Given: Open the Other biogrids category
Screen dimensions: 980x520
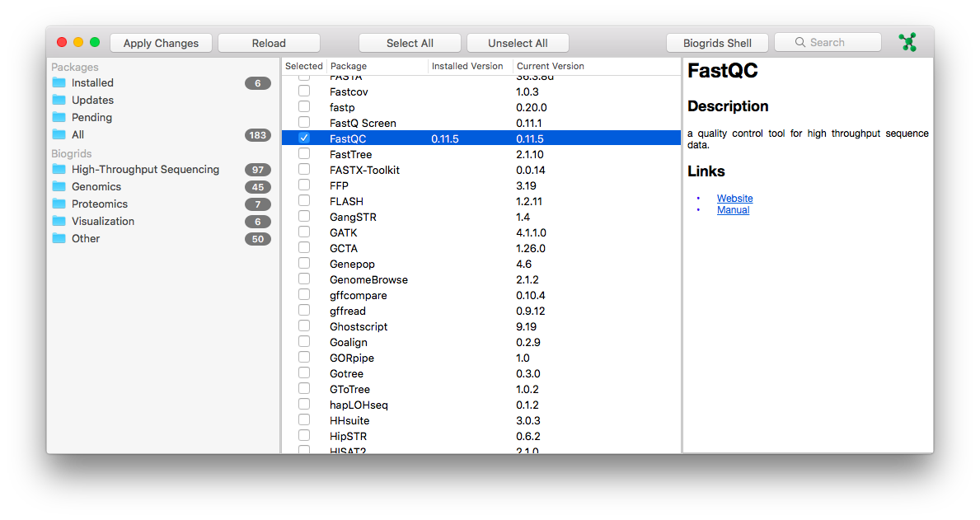Looking at the screenshot, I should click(x=86, y=238).
